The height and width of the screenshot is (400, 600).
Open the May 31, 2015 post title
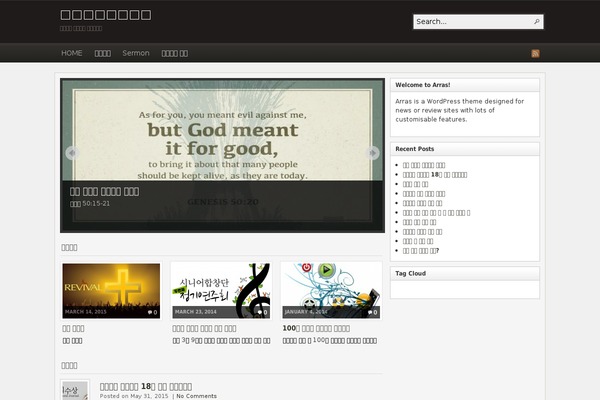coord(146,387)
